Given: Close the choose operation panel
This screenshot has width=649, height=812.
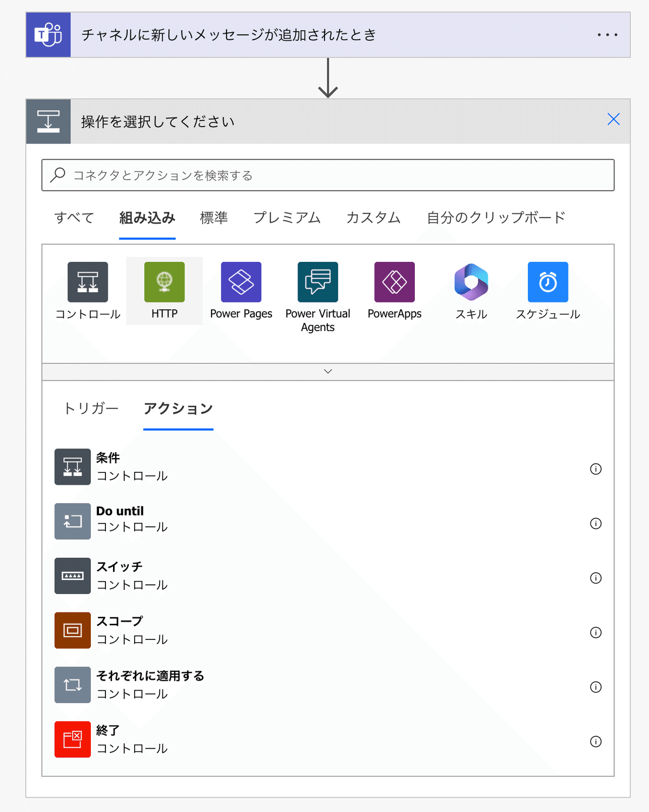Looking at the screenshot, I should tap(613, 119).
